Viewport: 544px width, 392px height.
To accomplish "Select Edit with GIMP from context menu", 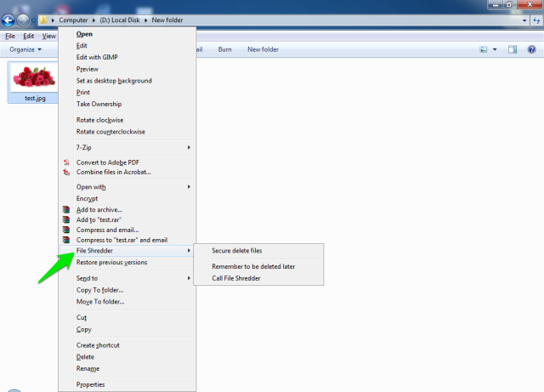I will pyautogui.click(x=103, y=55).
